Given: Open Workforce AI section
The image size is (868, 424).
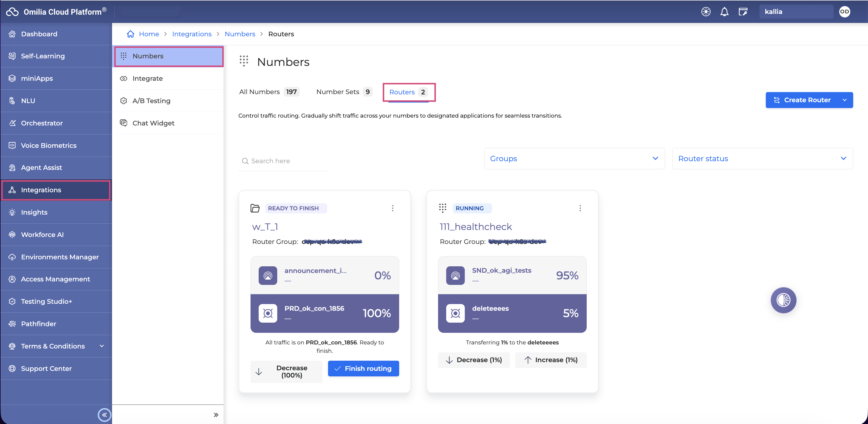Looking at the screenshot, I should pos(56,235).
